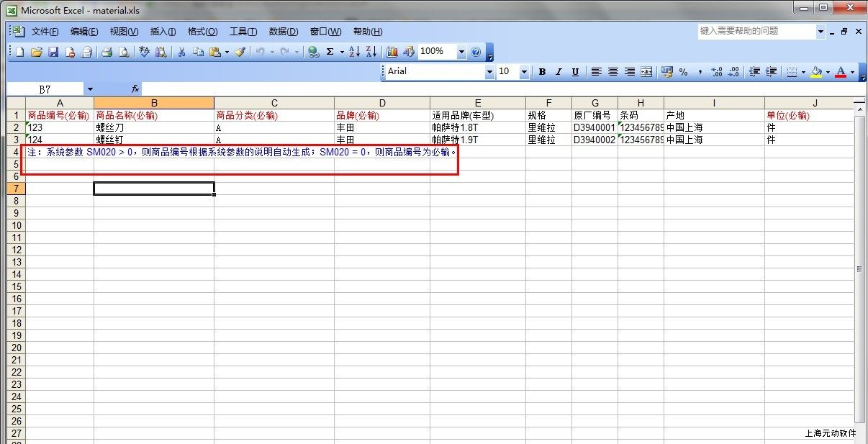The height and width of the screenshot is (444, 868).
Task: Click the Merge and Center icon
Action: pyautogui.click(x=646, y=72)
